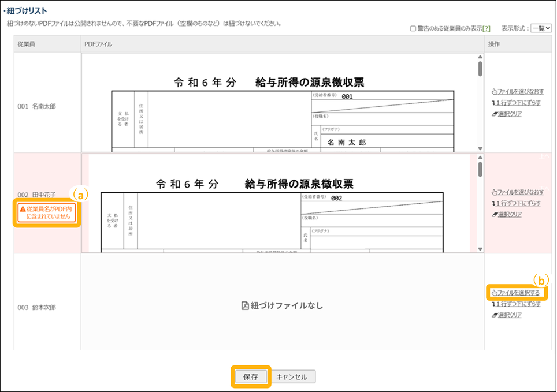Screen dimensions: 557x392
Task: Enable 警告のある従業員のみ表示 checkbox
Action: coord(413,28)
